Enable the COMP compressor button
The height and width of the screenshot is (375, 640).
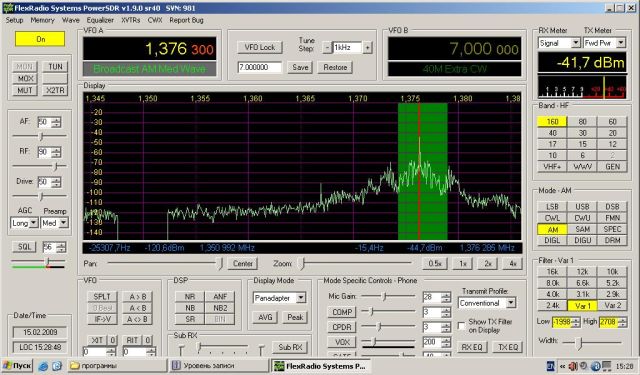click(342, 312)
